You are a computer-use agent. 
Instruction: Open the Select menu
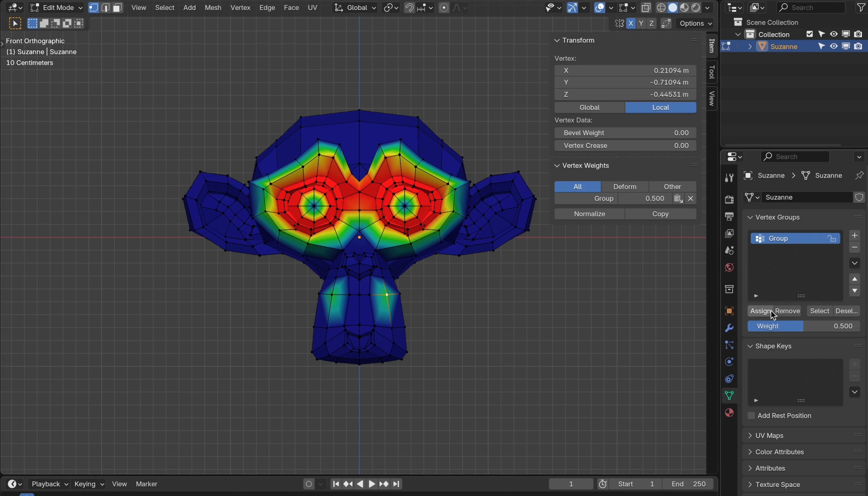point(165,7)
